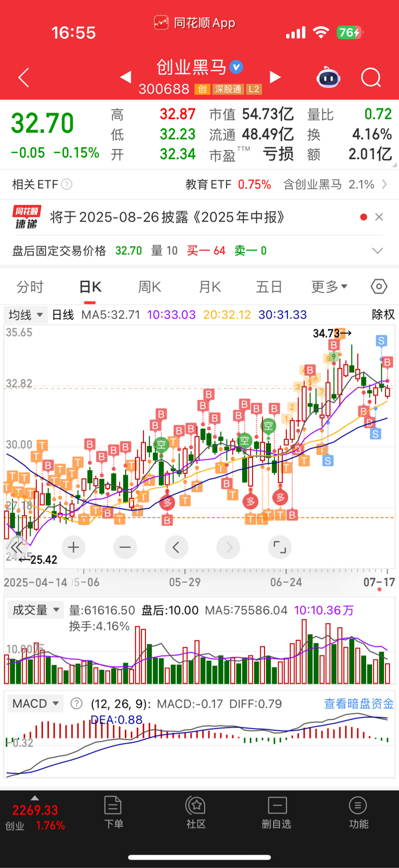Open 查看暗盘资金 link
Screen dimensions: 399x868
tap(359, 704)
